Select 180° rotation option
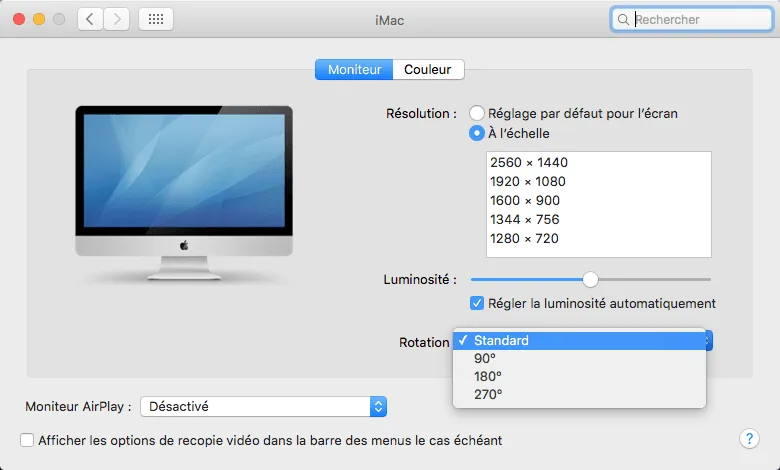This screenshot has height=470, width=780. 579,376
